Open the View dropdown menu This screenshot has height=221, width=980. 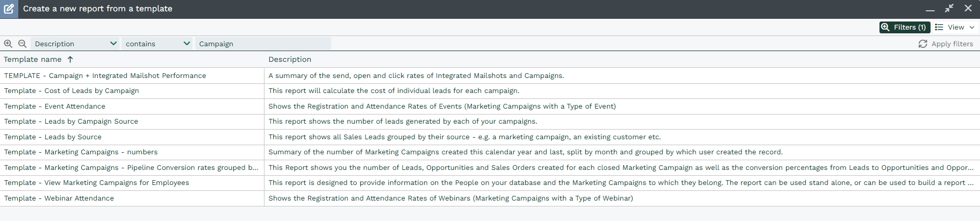click(955, 27)
